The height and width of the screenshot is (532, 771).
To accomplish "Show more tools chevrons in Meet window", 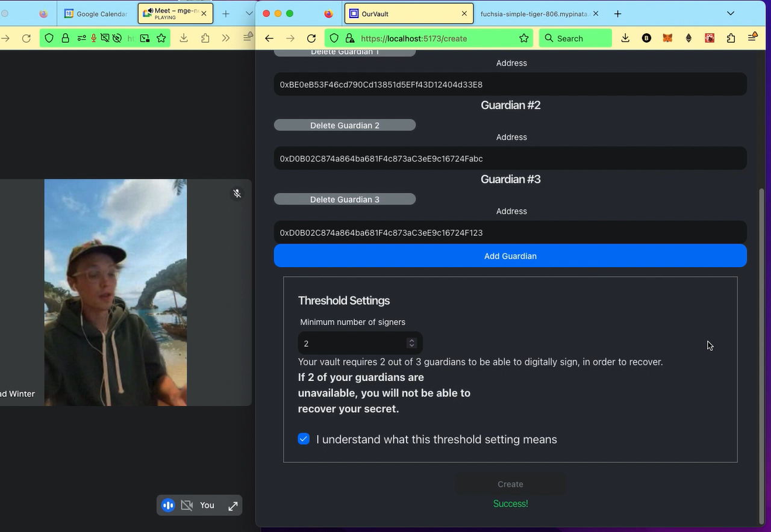I will (226, 38).
